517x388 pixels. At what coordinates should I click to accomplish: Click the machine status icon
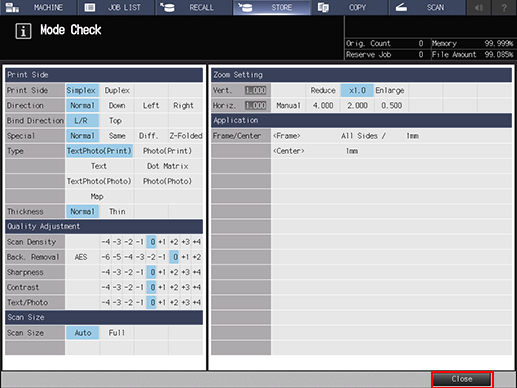click(12, 7)
